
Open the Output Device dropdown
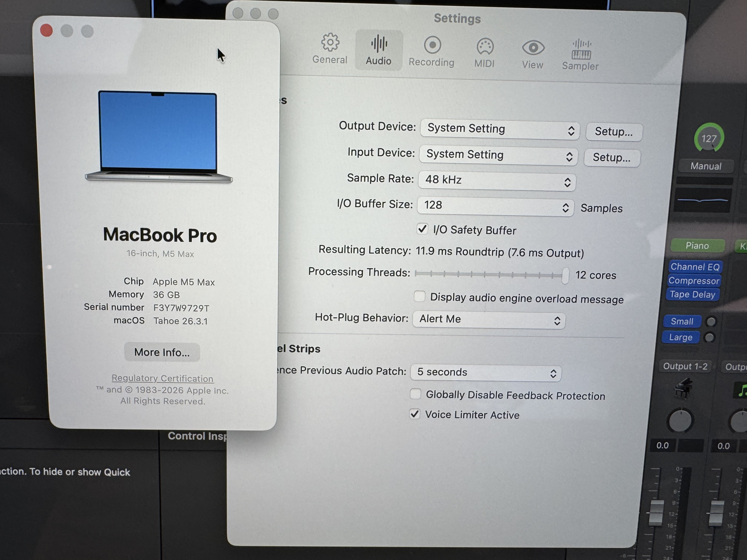(x=500, y=129)
